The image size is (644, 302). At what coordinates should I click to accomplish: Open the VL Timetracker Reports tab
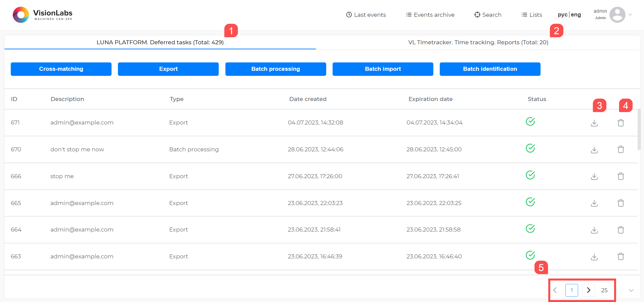478,42
